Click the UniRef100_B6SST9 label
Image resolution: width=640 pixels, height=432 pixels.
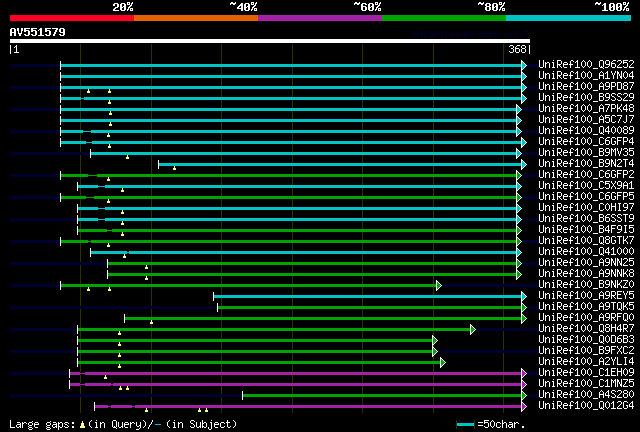click(x=586, y=219)
